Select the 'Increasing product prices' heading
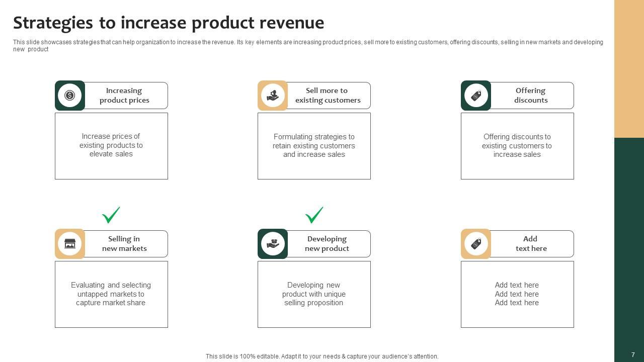Viewport: 644px width, 362px height. [124, 96]
